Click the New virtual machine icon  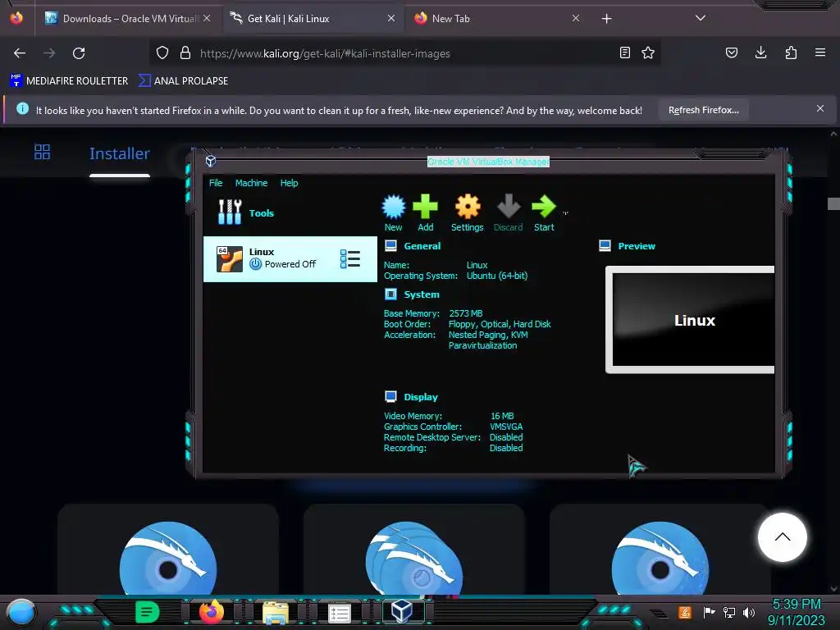pos(393,212)
